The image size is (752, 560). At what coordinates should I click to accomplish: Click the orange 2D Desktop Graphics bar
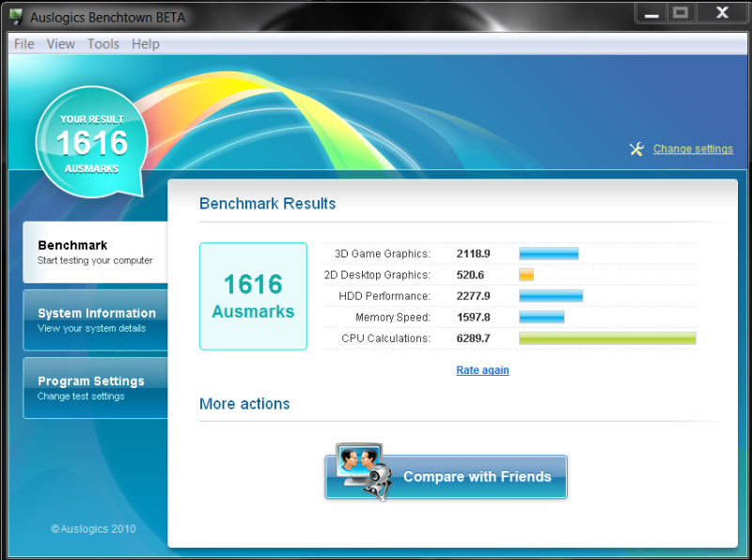pos(526,274)
